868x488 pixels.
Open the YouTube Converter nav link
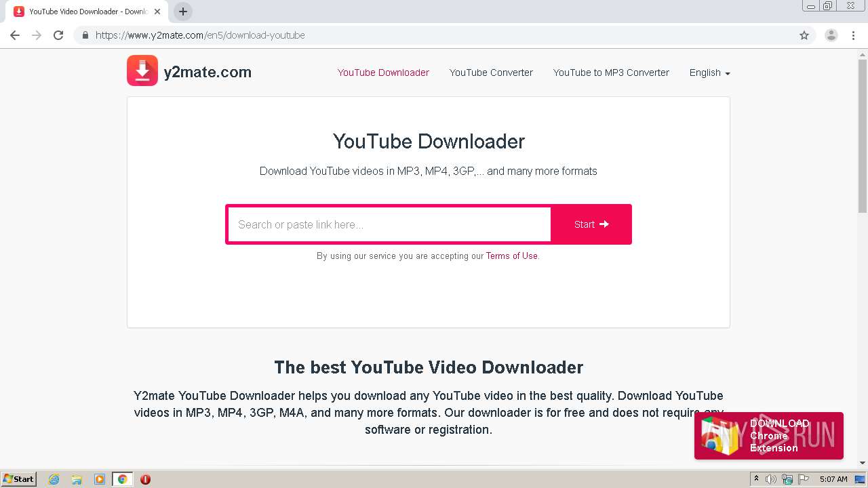click(x=491, y=73)
